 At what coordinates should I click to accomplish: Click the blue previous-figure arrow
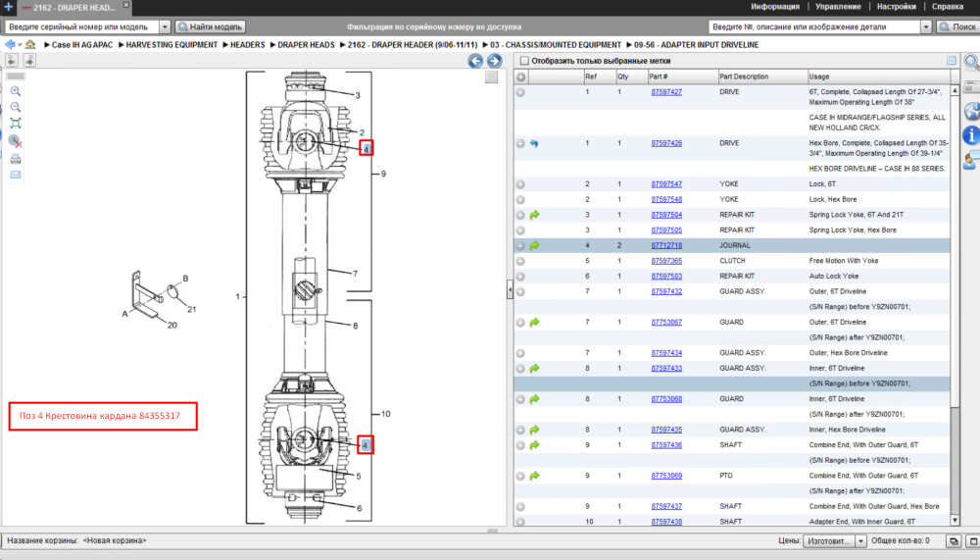point(475,61)
